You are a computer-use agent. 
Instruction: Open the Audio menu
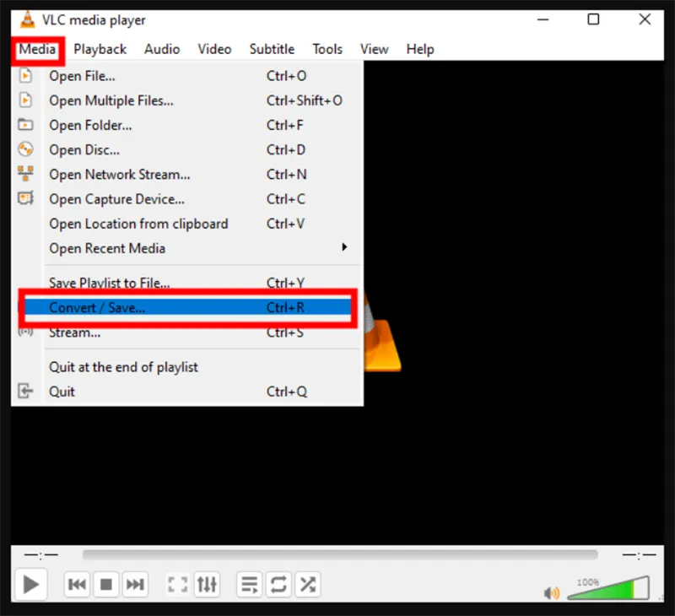coord(162,49)
